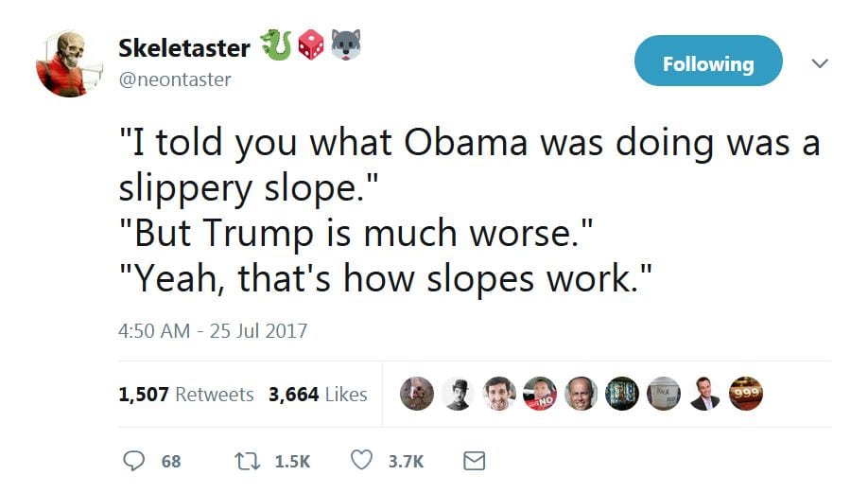This screenshot has height=493, width=868.
Task: Click the white cup liker avatar
Action: coord(663,394)
